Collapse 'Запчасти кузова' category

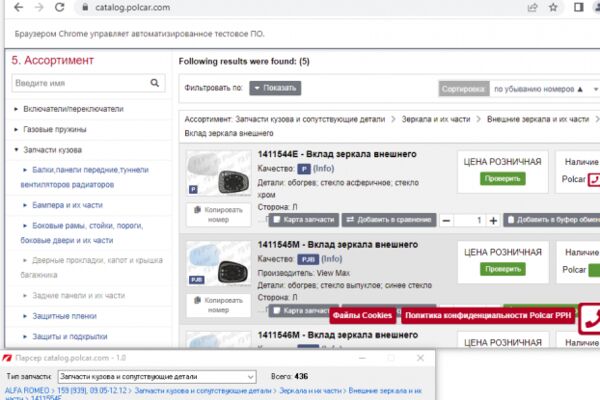(52, 150)
